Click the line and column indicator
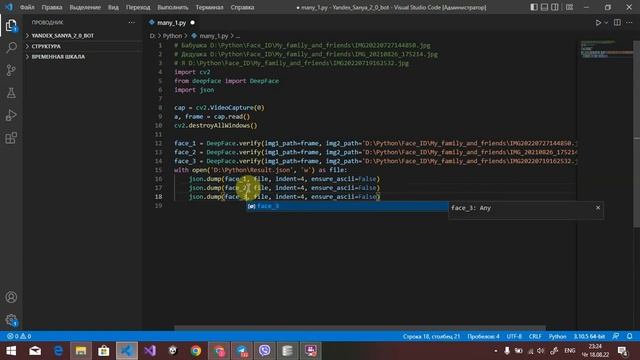The image size is (640, 360). coord(431,336)
